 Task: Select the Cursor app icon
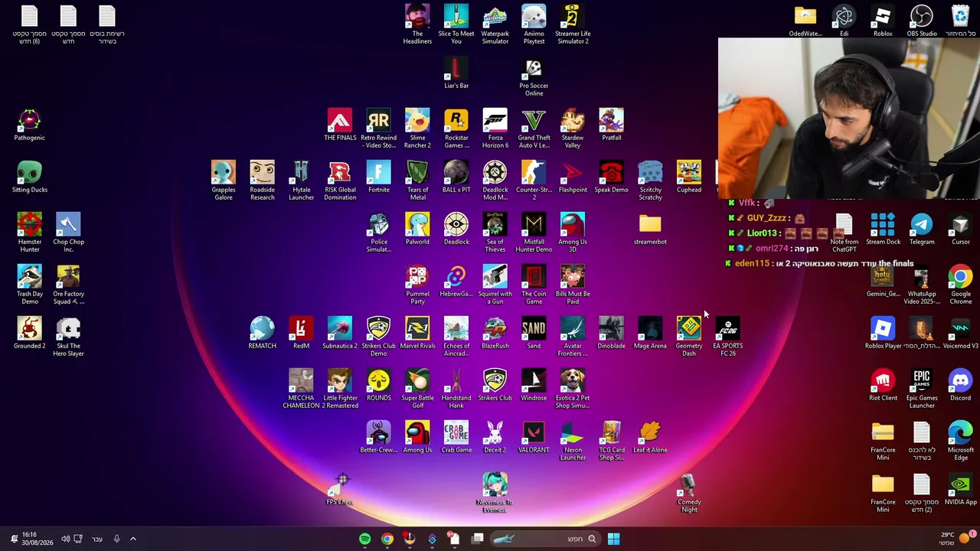(960, 230)
